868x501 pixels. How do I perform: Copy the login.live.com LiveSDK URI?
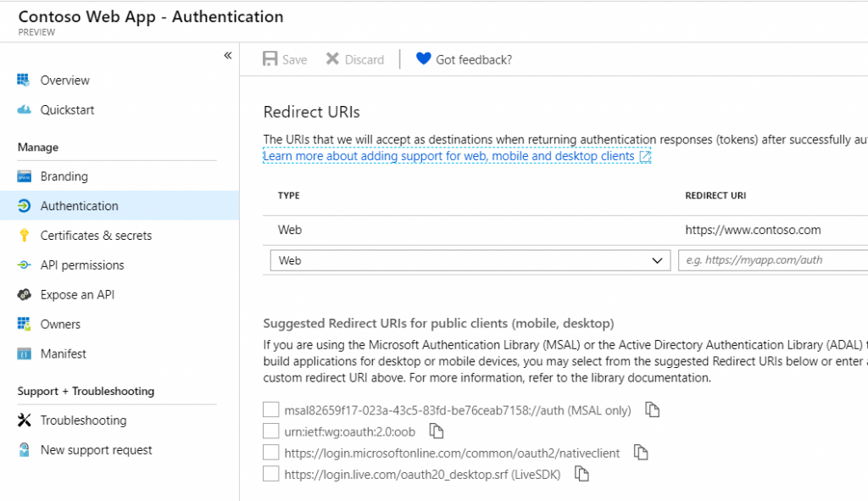click(x=581, y=474)
